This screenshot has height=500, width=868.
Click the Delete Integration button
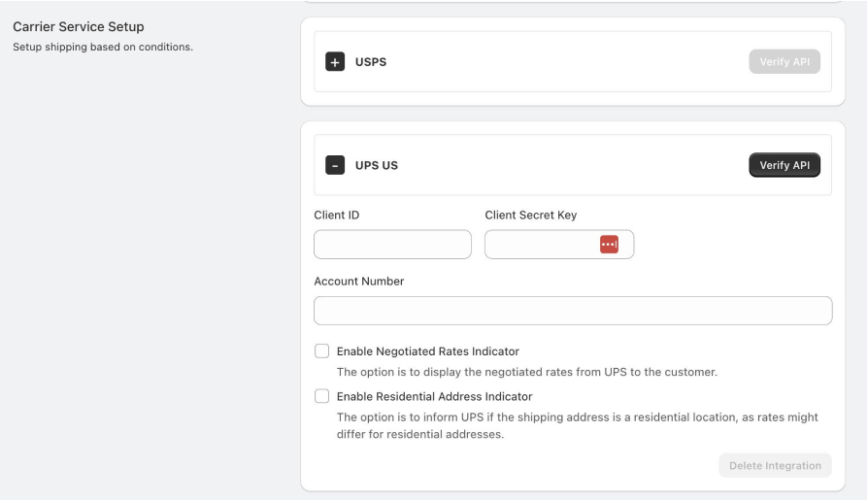click(x=775, y=466)
